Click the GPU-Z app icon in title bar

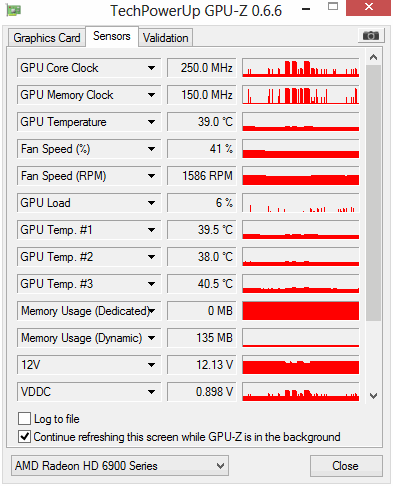click(14, 10)
